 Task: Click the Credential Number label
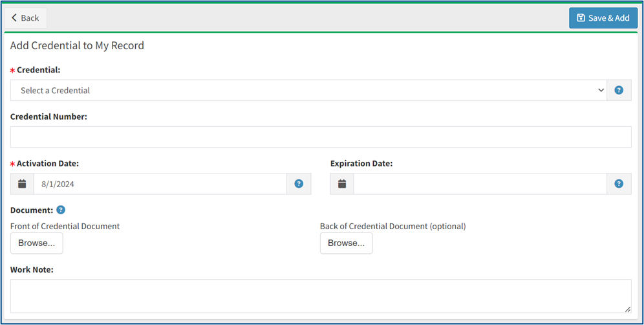(49, 117)
